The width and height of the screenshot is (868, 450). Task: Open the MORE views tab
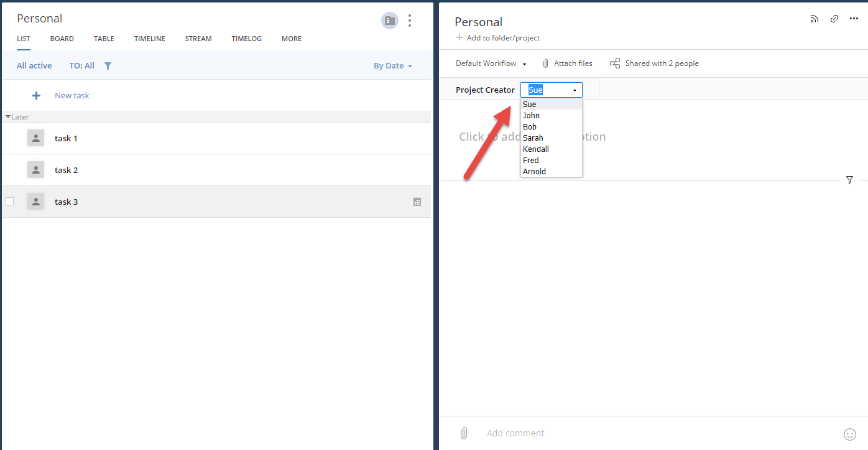pos(292,39)
